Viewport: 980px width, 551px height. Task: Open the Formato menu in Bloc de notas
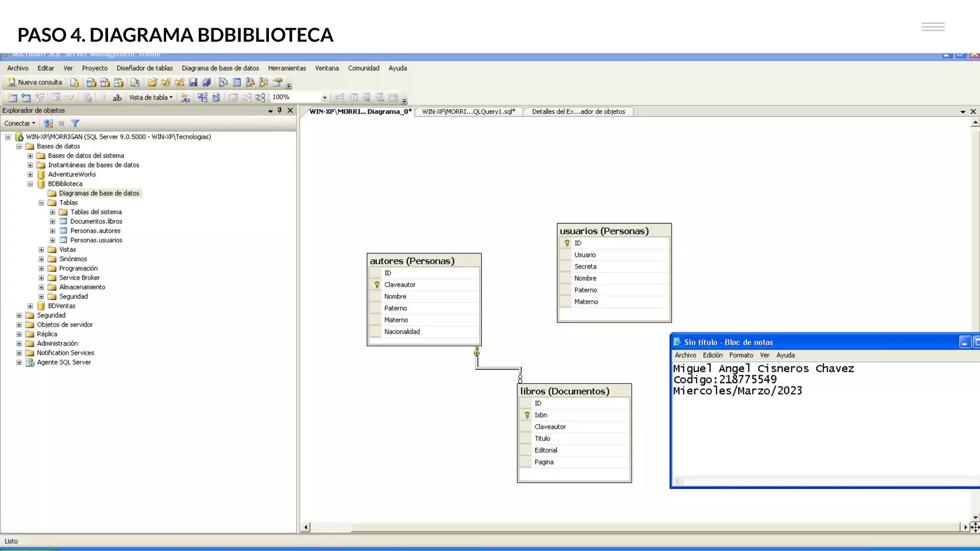pyautogui.click(x=741, y=355)
